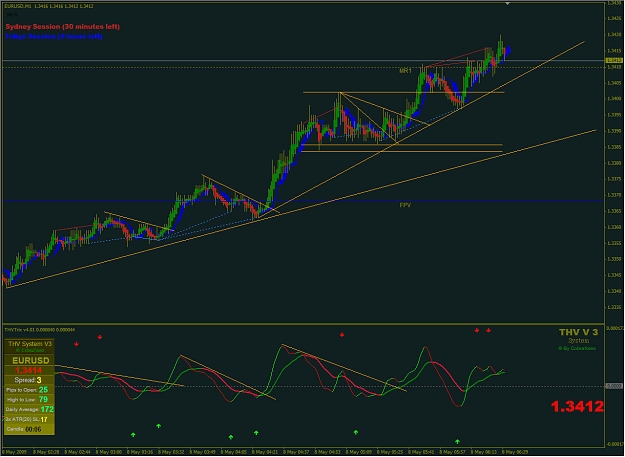
Task: Click the green up arrow above 04:05
Action: coord(231,437)
